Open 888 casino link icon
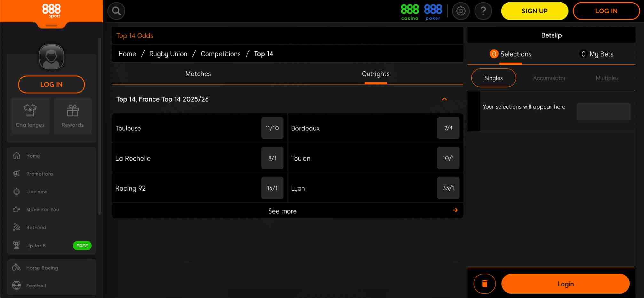 pyautogui.click(x=410, y=12)
